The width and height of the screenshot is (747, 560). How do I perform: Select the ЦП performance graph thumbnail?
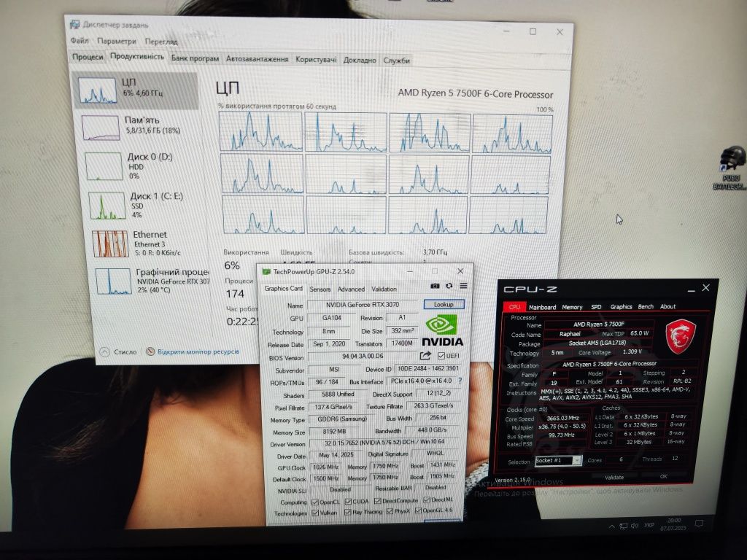[x=98, y=90]
